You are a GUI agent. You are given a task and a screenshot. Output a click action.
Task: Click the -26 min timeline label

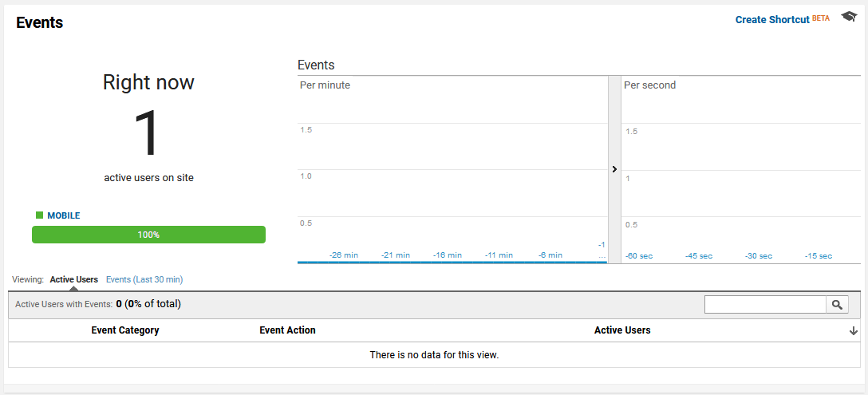[344, 255]
